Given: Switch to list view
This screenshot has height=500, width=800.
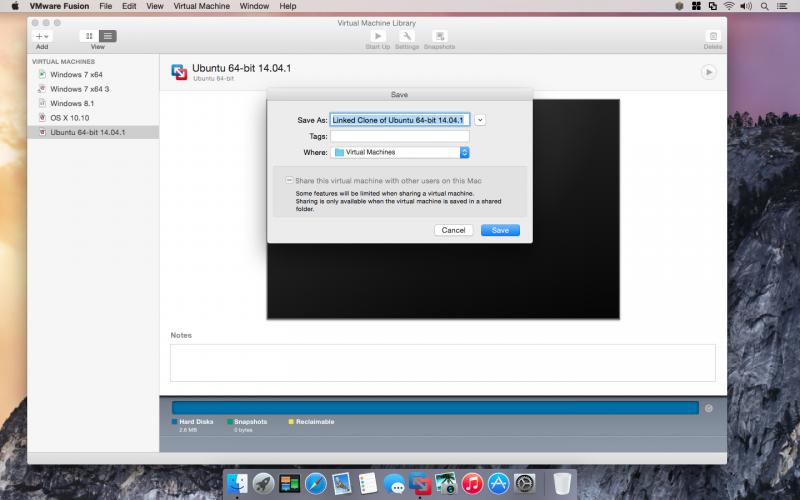Looking at the screenshot, I should coord(108,36).
